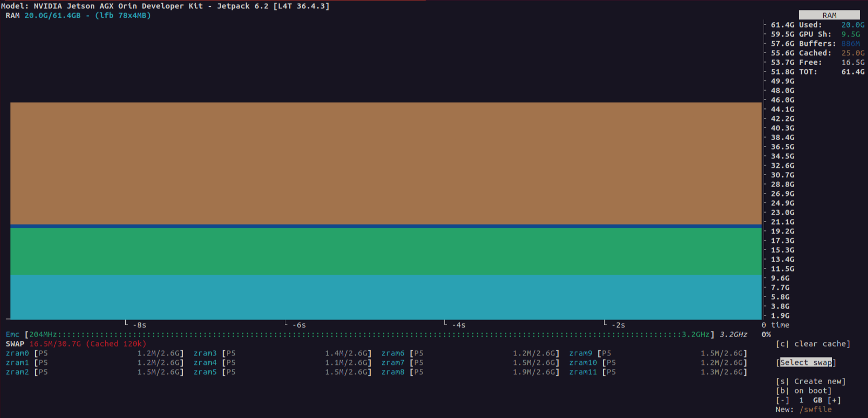Select the zram0 swap row

tap(95, 353)
